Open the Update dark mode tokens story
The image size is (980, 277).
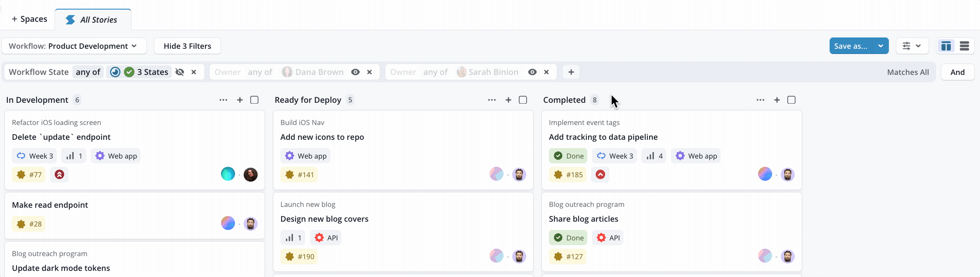(61, 268)
